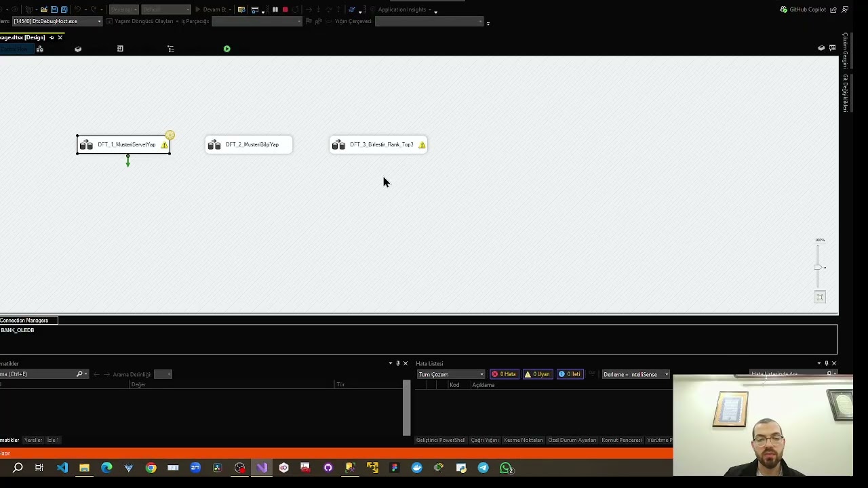Click the Devam Et continue button
The width and height of the screenshot is (868, 488).
(211, 9)
